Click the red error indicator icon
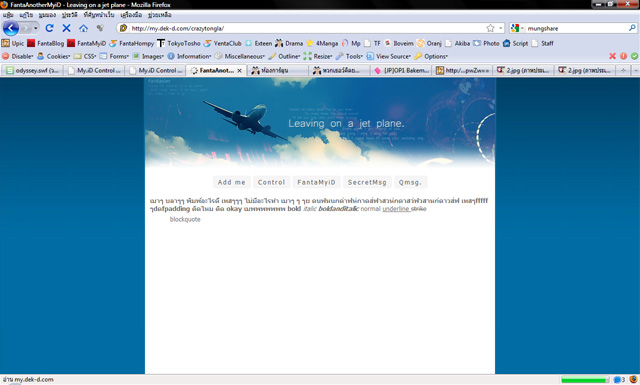Viewport: 640px width, 385px height. (623, 56)
